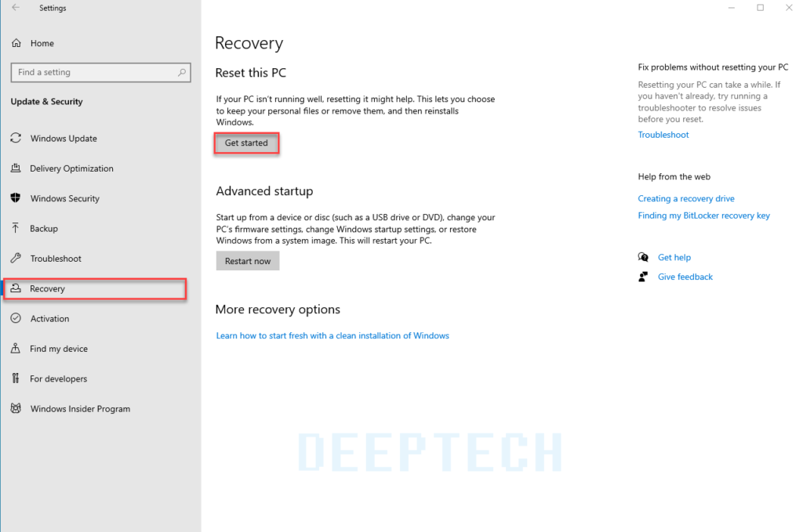Click the Recovery sidebar icon
Image resolution: width=803 pixels, height=532 pixels.
(x=16, y=288)
